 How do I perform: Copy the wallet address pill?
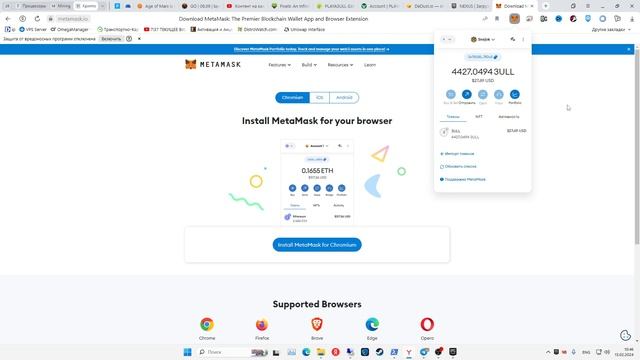[482, 57]
